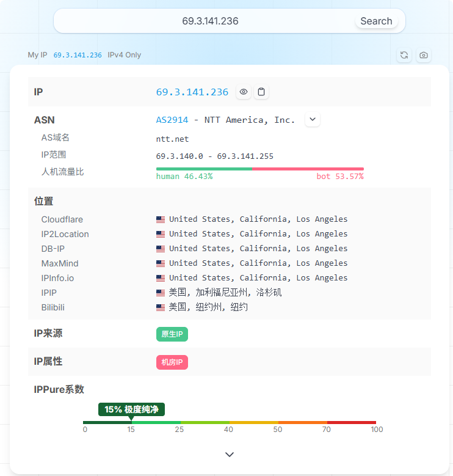This screenshot has width=453, height=476.
Task: Click the 15% 极度纯净 score marker
Action: pyautogui.click(x=131, y=409)
